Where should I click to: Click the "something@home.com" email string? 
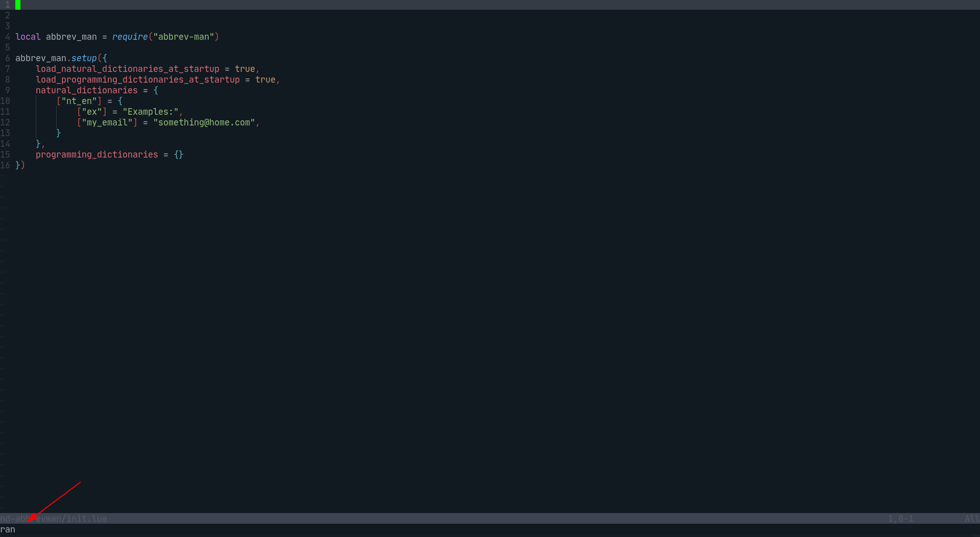204,122
